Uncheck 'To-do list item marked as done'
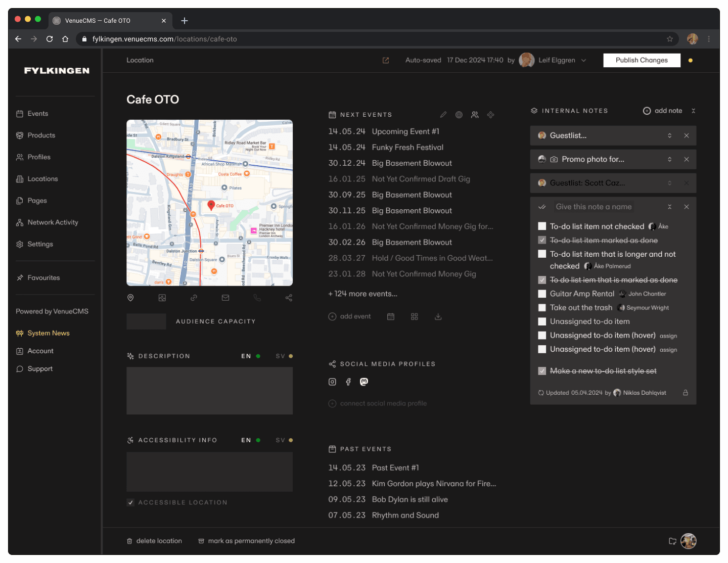The width and height of the screenshot is (728, 563). tap(542, 240)
